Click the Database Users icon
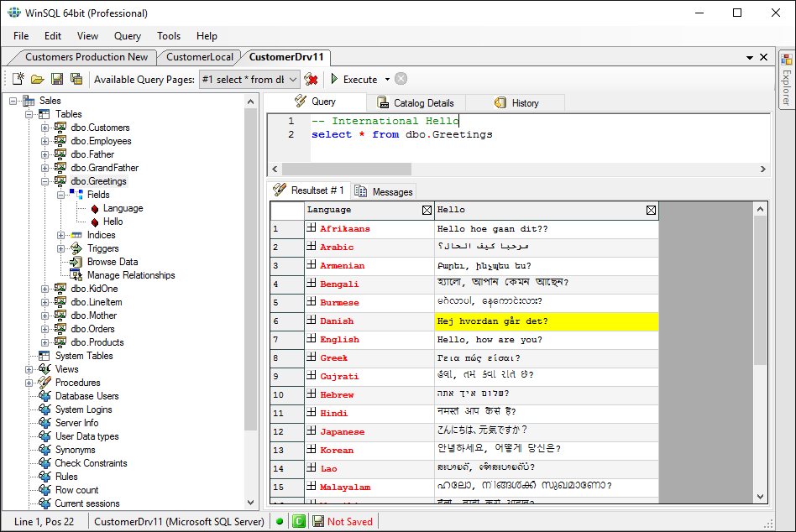This screenshot has height=532, width=796. pyautogui.click(x=45, y=395)
